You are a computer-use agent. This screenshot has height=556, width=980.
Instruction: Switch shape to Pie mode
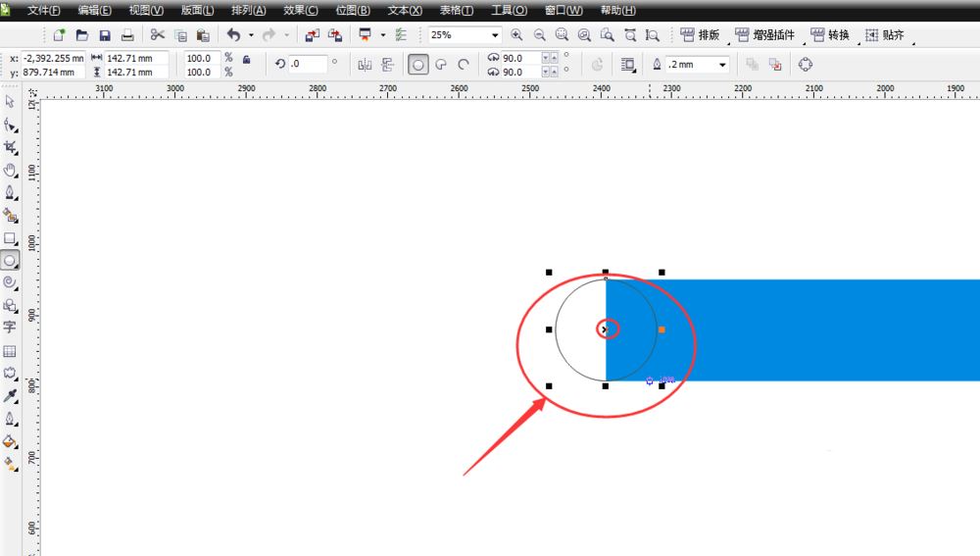(x=441, y=65)
